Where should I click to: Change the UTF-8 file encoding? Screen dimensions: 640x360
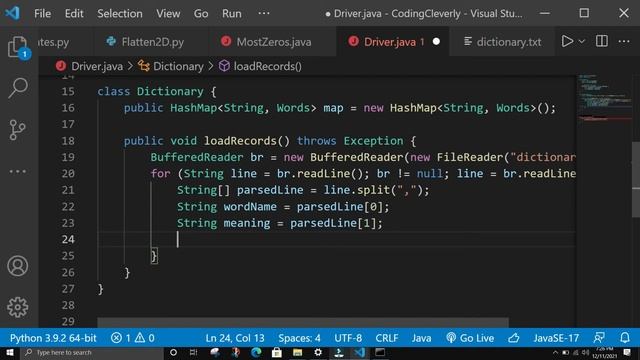[348, 338]
